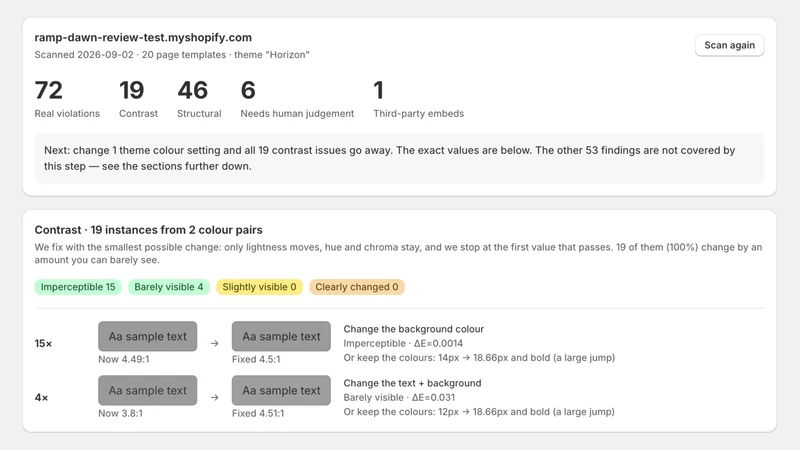This screenshot has height=450, width=800.
Task: Click the 19 Contrast stat
Action: [138, 99]
